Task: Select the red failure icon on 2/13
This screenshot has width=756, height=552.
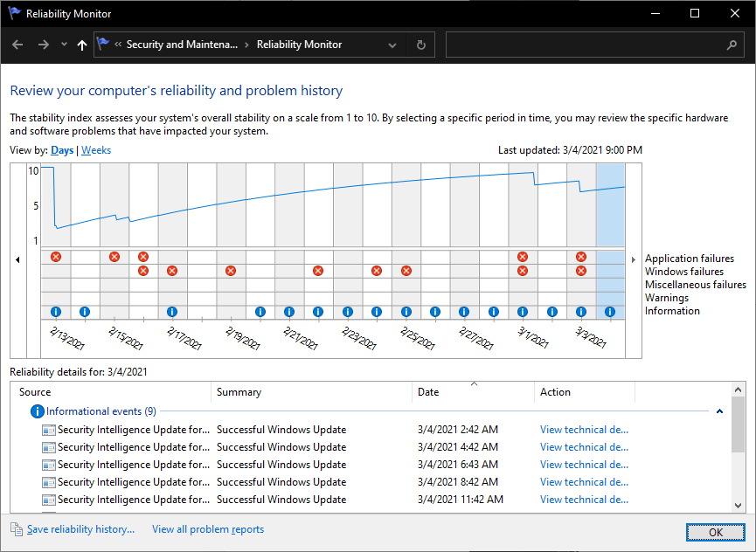Action: click(x=55, y=257)
